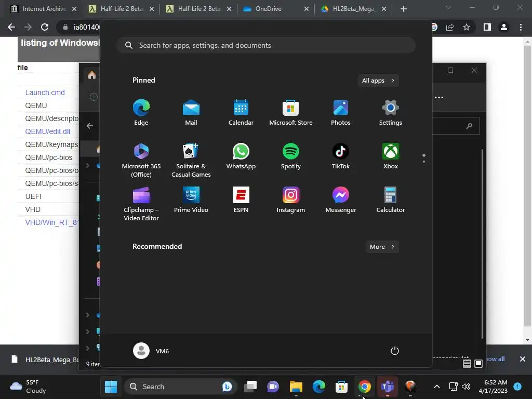Open Clipchamp Video Editor

tap(141, 204)
